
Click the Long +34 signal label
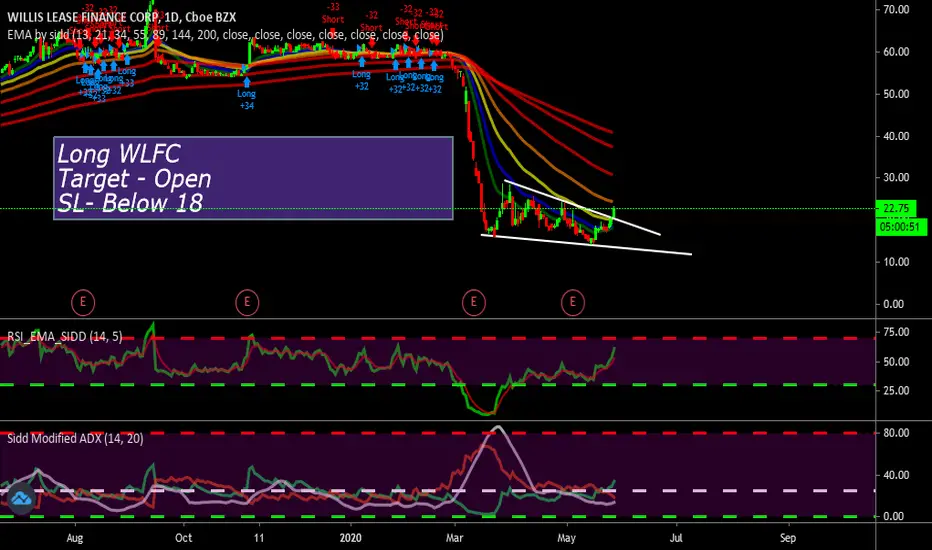point(246,99)
